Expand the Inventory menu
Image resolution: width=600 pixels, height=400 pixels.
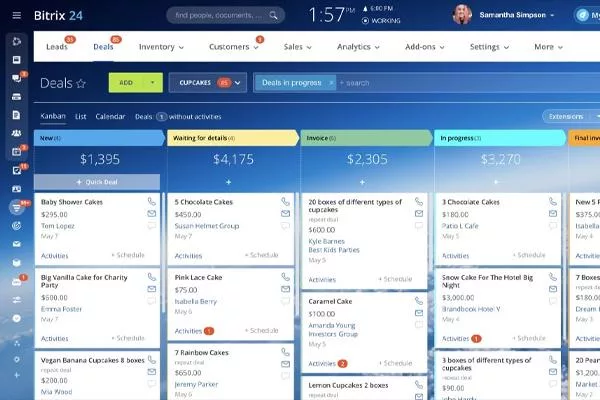coord(162,47)
